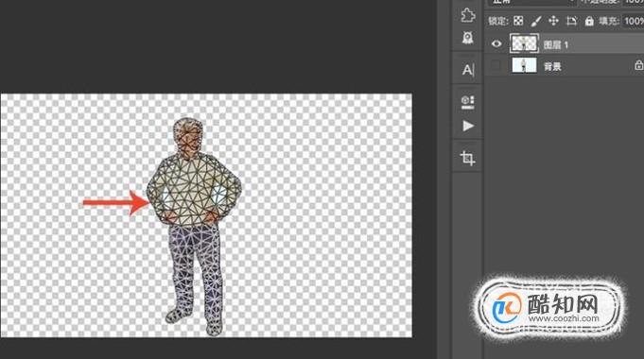The width and height of the screenshot is (644, 359).
Task: Open the puzzle-piece plugins panel icon
Action: [x=468, y=15]
